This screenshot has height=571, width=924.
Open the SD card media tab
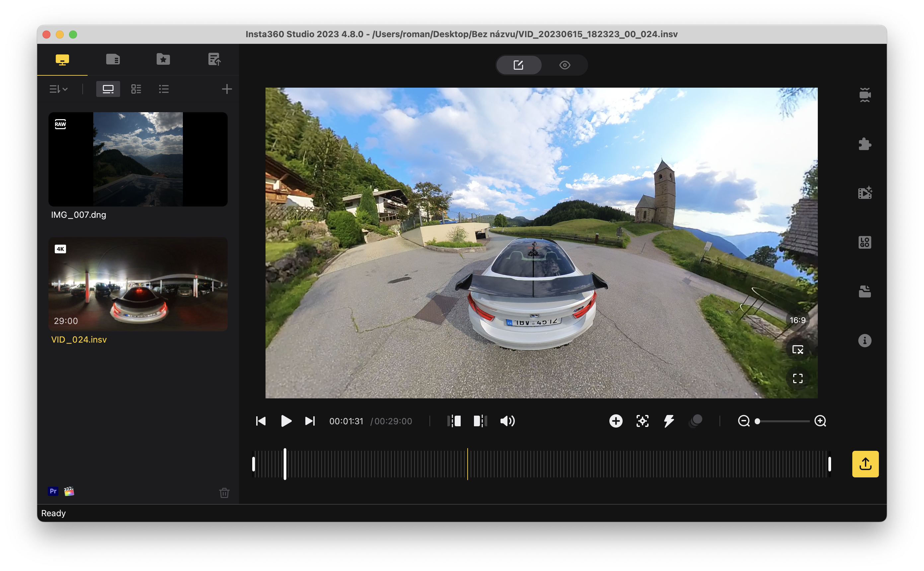tap(112, 59)
